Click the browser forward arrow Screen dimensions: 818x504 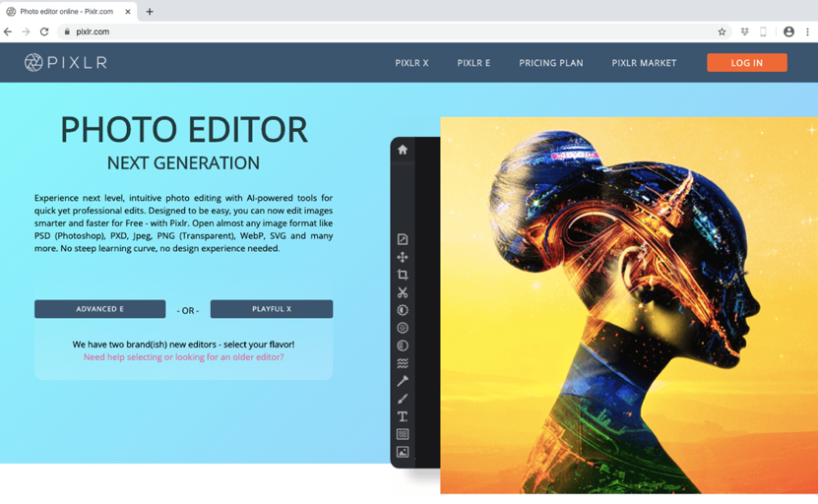(x=26, y=31)
